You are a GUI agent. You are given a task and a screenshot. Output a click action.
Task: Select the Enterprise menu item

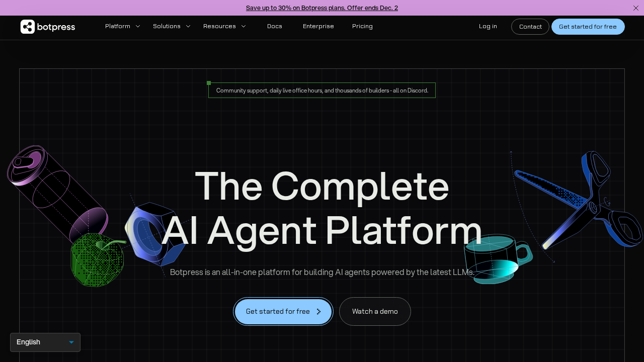pos(318,26)
